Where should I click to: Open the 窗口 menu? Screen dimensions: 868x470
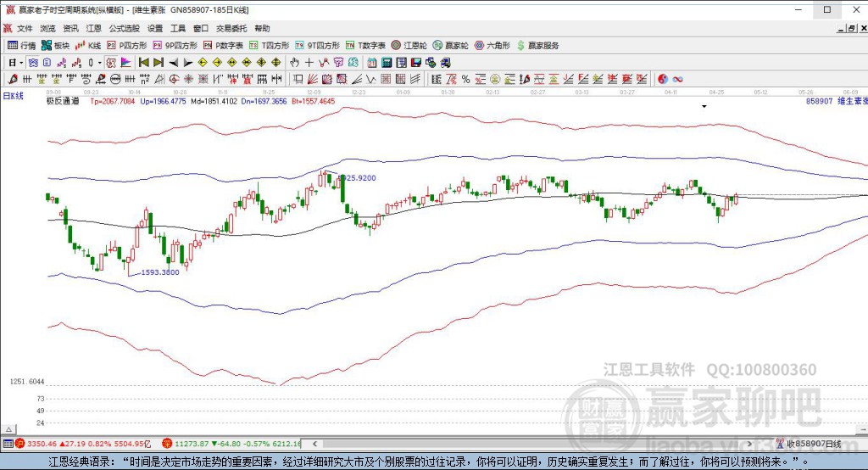[201, 28]
